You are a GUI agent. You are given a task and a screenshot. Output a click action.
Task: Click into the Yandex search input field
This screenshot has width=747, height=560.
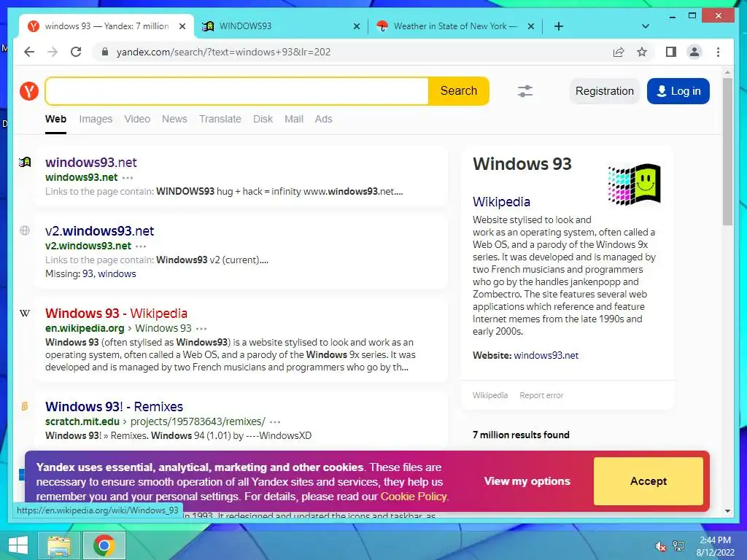pyautogui.click(x=237, y=91)
